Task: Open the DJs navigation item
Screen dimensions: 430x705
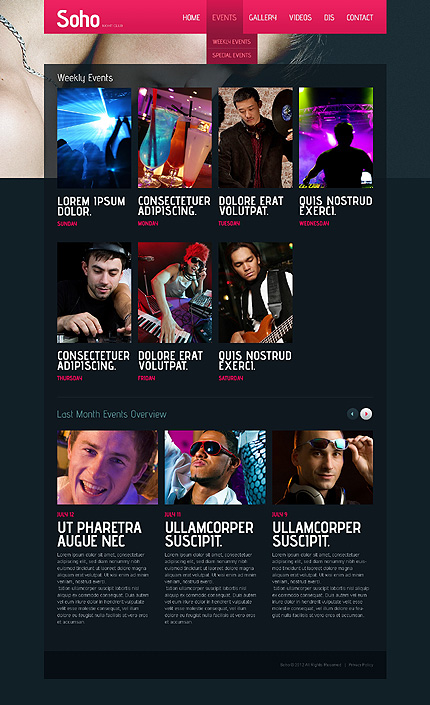Action: click(x=329, y=18)
